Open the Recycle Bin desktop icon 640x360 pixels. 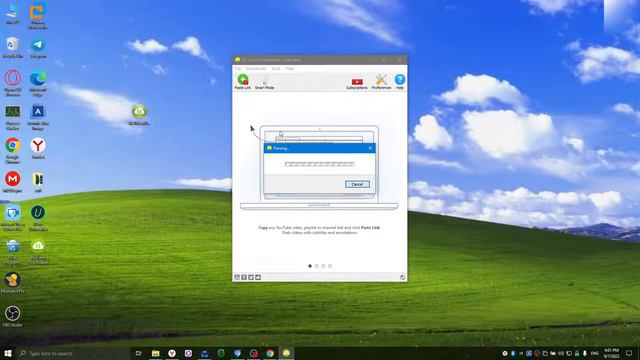(x=13, y=48)
